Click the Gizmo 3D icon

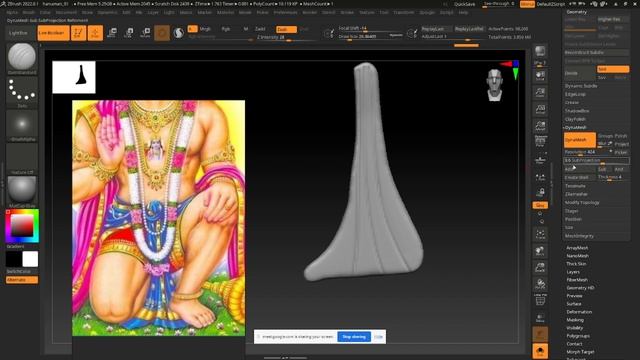click(x=162, y=33)
